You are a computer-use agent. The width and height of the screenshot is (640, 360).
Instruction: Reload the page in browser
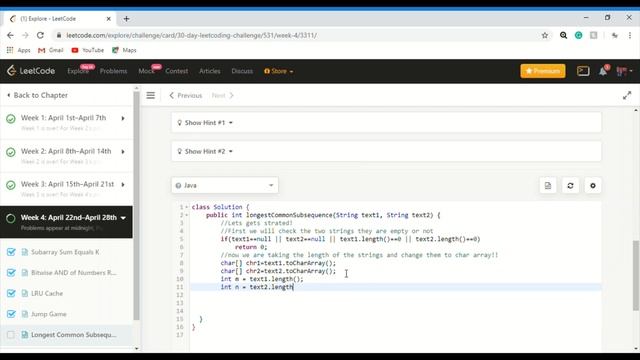point(40,36)
